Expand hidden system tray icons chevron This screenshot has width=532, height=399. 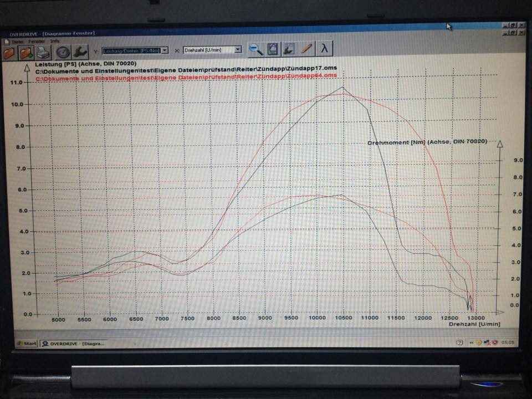[471, 342]
